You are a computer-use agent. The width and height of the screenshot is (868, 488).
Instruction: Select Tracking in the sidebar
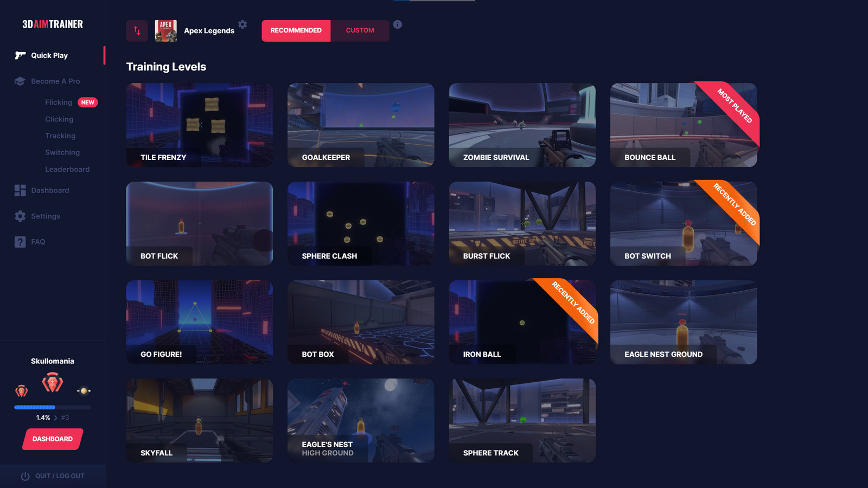[60, 136]
